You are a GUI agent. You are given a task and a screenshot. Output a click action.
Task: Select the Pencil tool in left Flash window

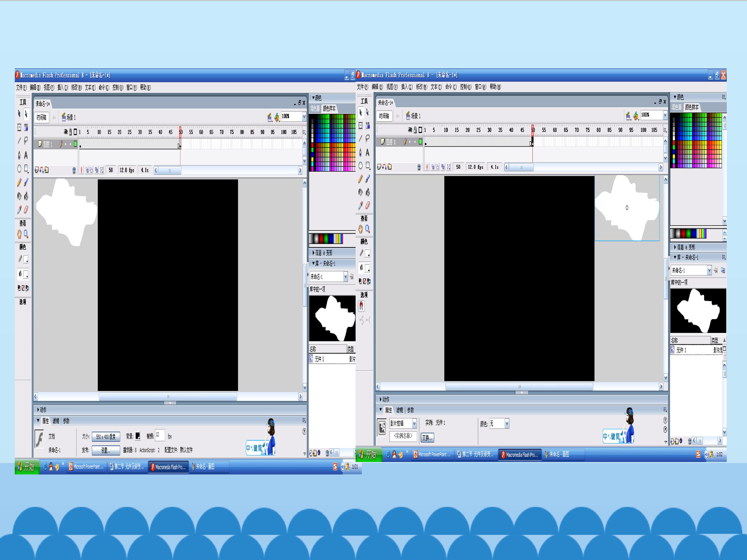(19, 183)
